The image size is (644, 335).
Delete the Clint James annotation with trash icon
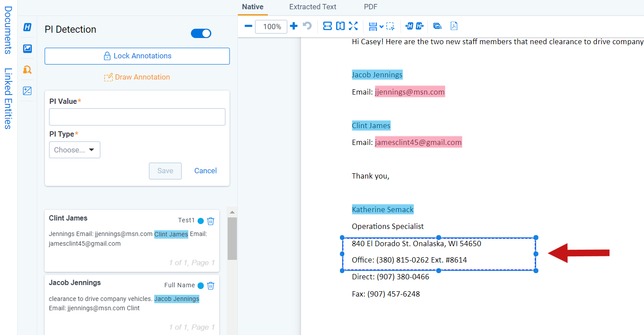coord(211,221)
